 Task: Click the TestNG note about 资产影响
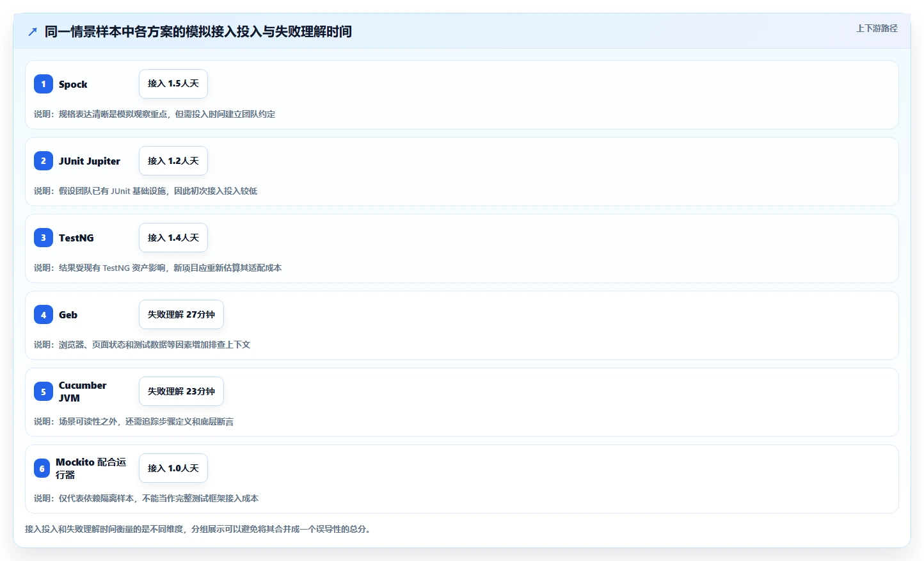pos(157,268)
